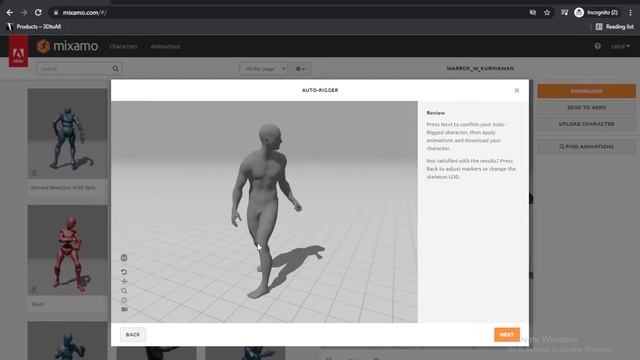Open the Products - 3DtoAll bookmark
The height and width of the screenshot is (360, 640).
click(34, 27)
